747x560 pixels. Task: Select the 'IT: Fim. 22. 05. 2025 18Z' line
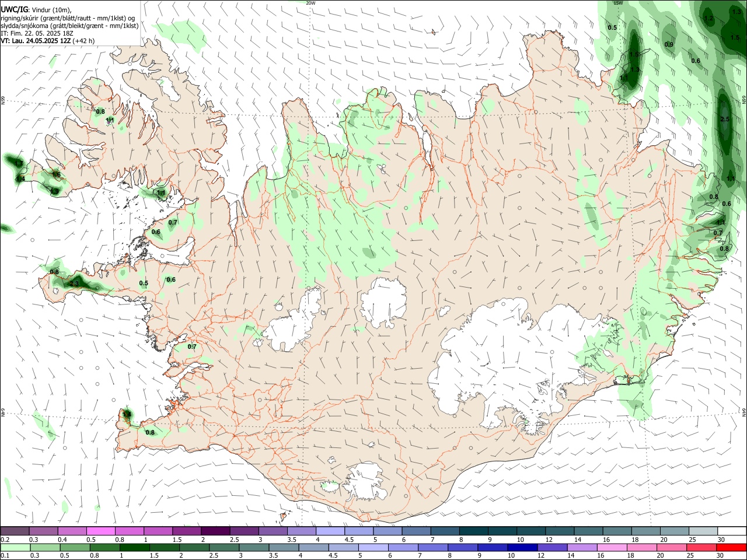pos(36,33)
